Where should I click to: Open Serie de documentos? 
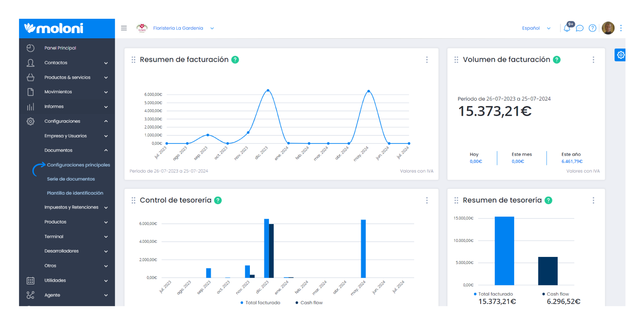coord(71,179)
